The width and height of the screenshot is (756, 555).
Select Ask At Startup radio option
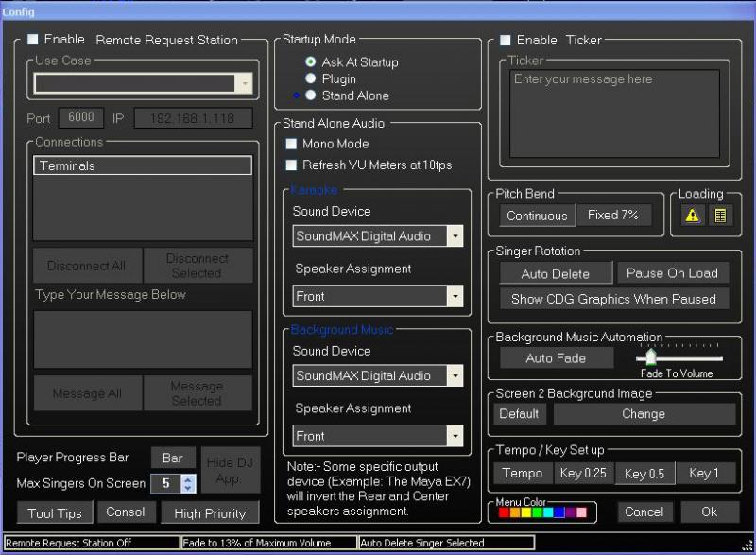pos(311,61)
